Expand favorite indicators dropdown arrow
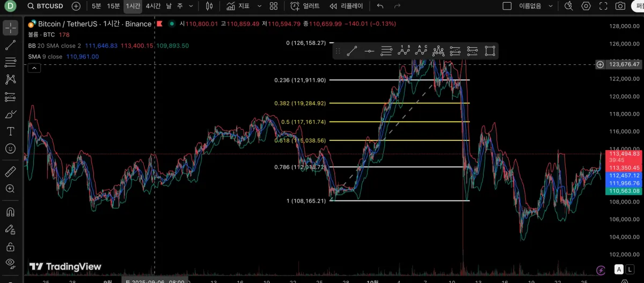This screenshot has width=644, height=283. [x=260, y=6]
